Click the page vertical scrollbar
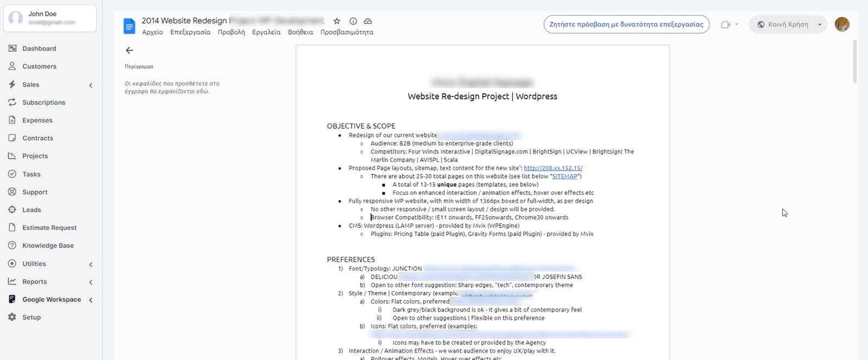 [855, 61]
